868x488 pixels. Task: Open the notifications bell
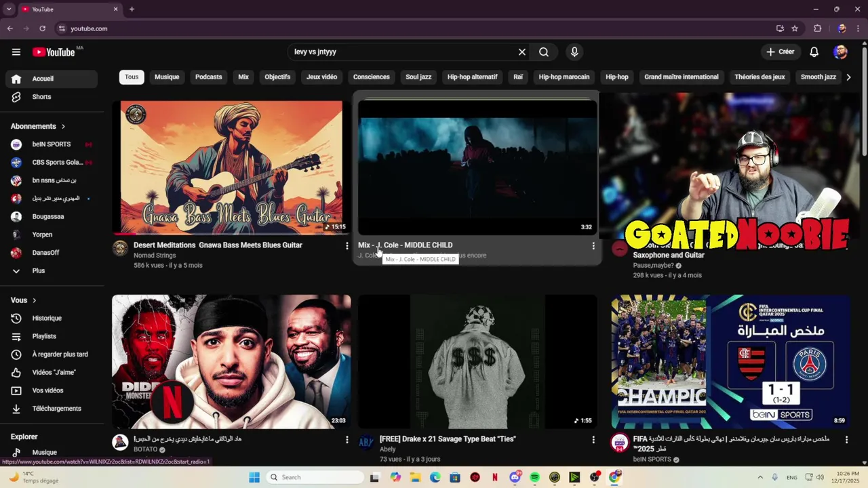click(x=814, y=52)
